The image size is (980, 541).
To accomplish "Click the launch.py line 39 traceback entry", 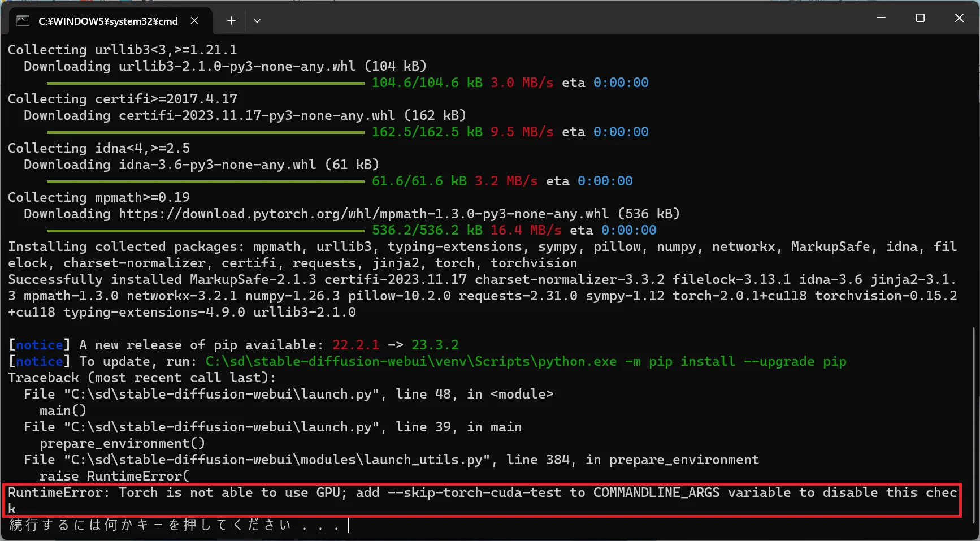I will tap(272, 427).
